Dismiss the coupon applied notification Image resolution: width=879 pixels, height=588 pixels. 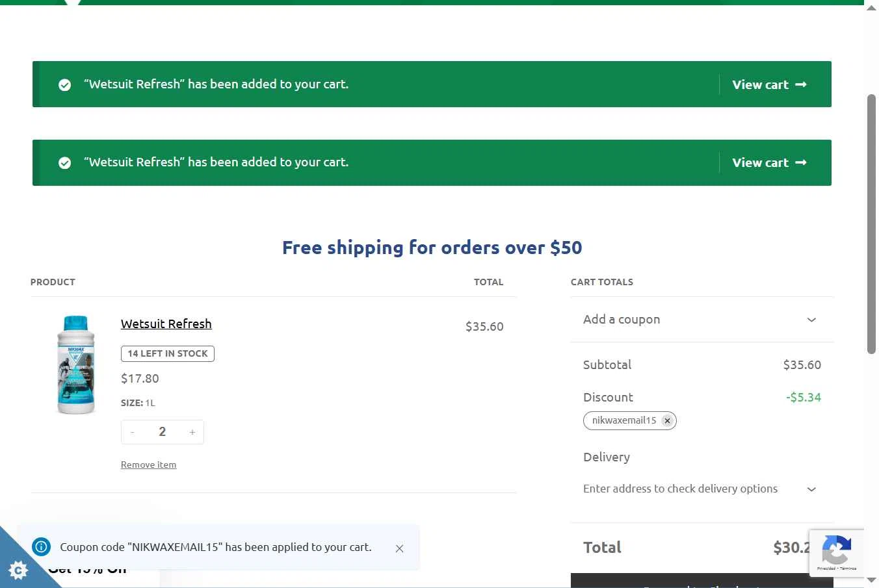[399, 548]
